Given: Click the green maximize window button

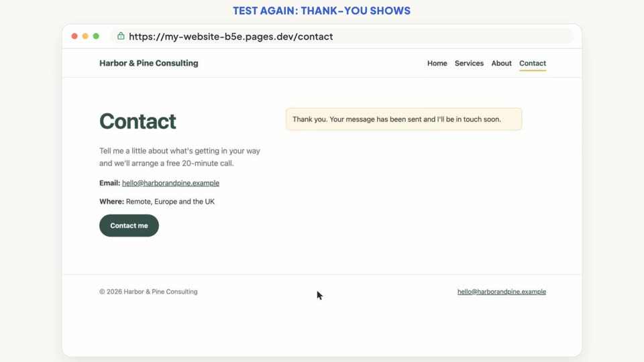Looking at the screenshot, I should (96, 36).
